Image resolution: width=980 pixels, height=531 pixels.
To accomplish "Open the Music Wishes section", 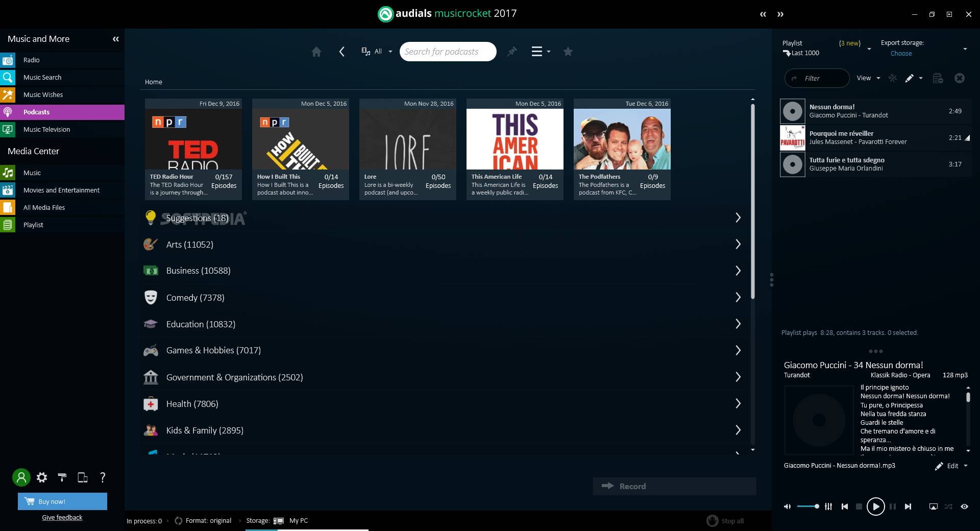I will [62, 94].
